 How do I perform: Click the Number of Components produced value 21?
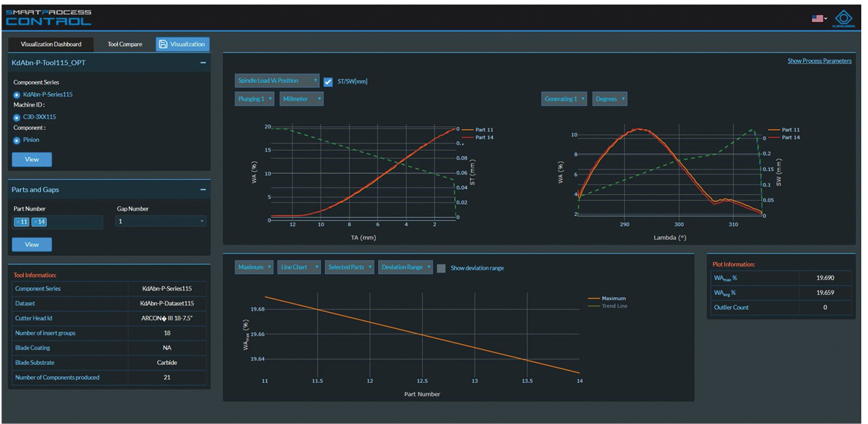tap(167, 378)
